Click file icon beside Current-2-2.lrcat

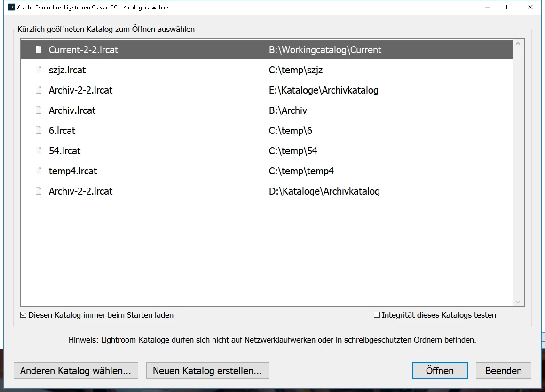tap(39, 50)
